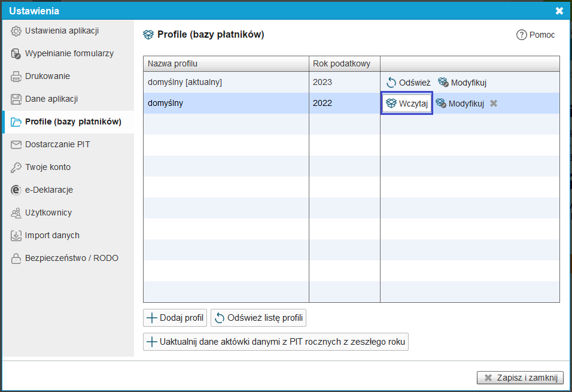Click the key icon for Twoje konto
572x392 pixels.
16,167
